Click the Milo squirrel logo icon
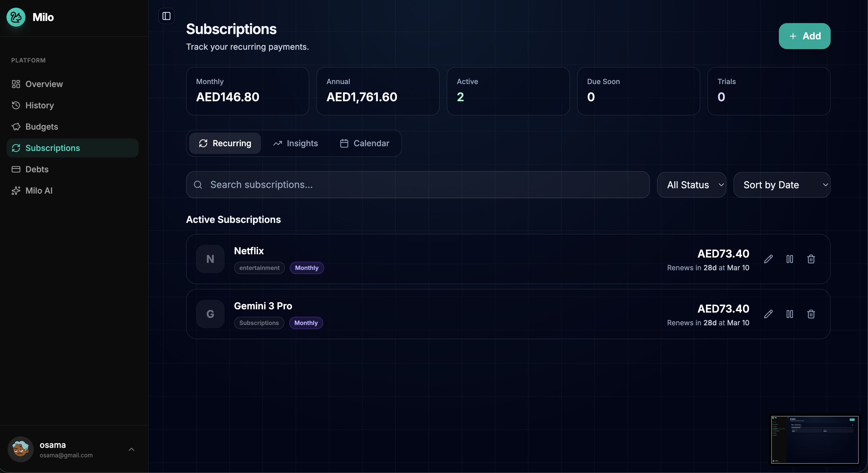The image size is (868, 473). 16,17
